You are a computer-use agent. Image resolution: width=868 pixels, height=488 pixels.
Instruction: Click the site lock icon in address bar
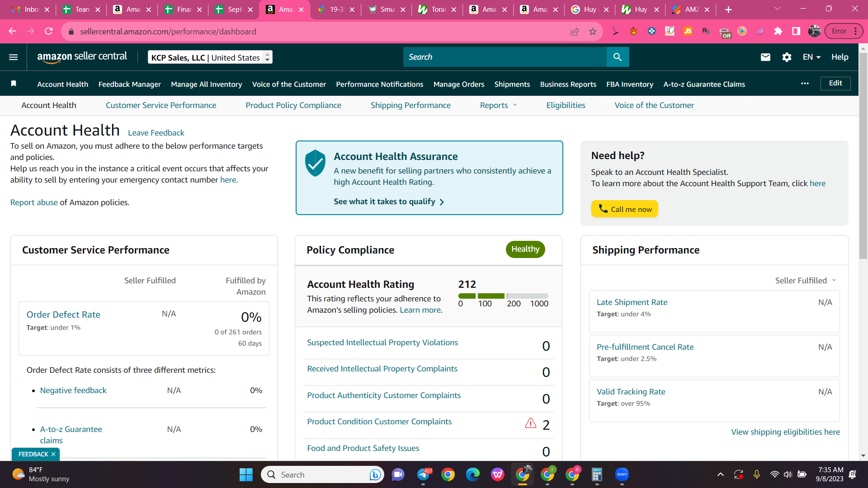coord(71,32)
